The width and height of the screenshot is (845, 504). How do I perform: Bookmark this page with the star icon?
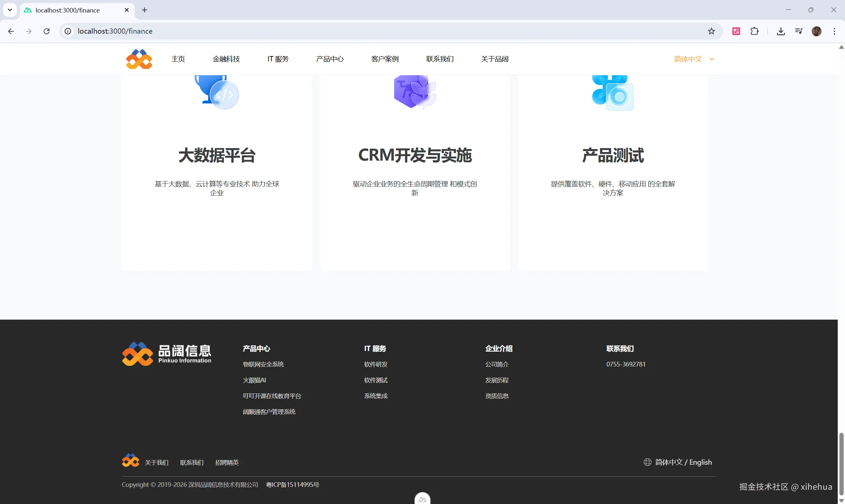pyautogui.click(x=711, y=31)
